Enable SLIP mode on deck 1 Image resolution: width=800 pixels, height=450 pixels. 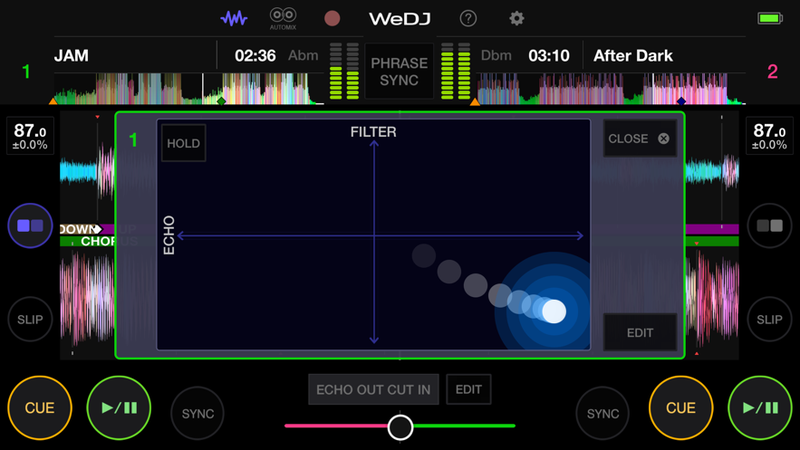click(x=30, y=319)
